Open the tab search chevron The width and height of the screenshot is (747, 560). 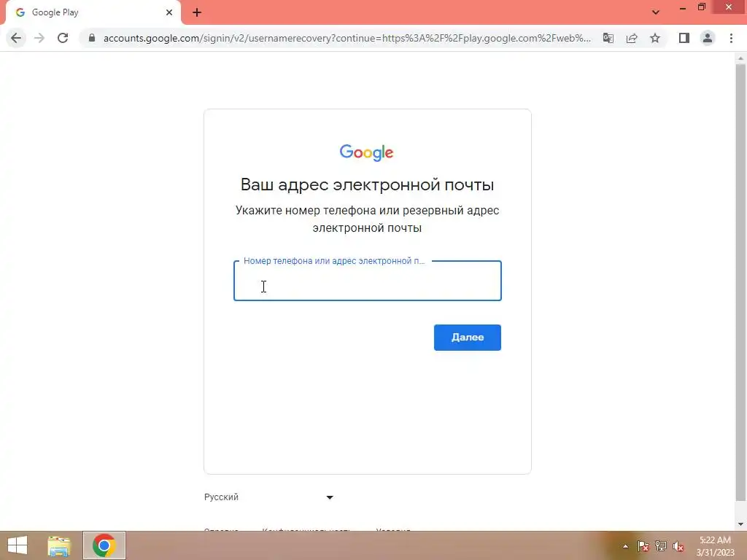656,12
